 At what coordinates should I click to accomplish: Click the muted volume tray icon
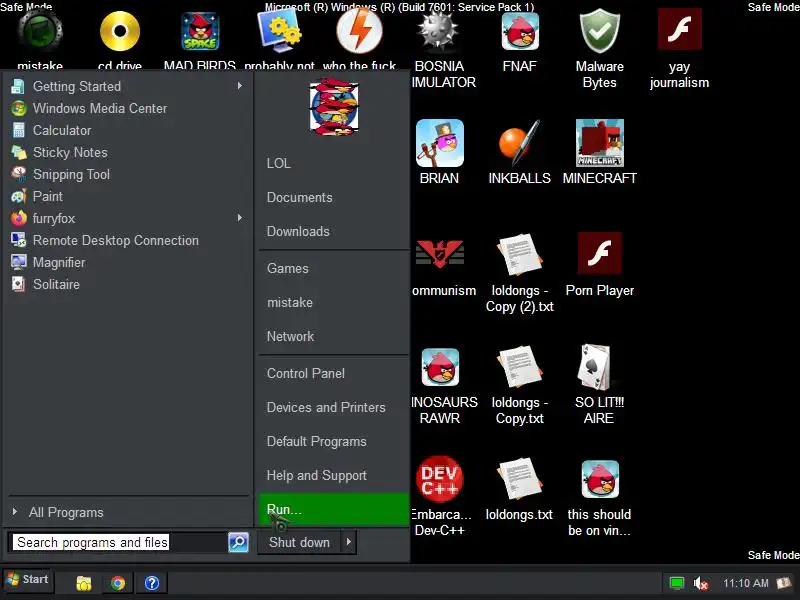pyautogui.click(x=701, y=583)
